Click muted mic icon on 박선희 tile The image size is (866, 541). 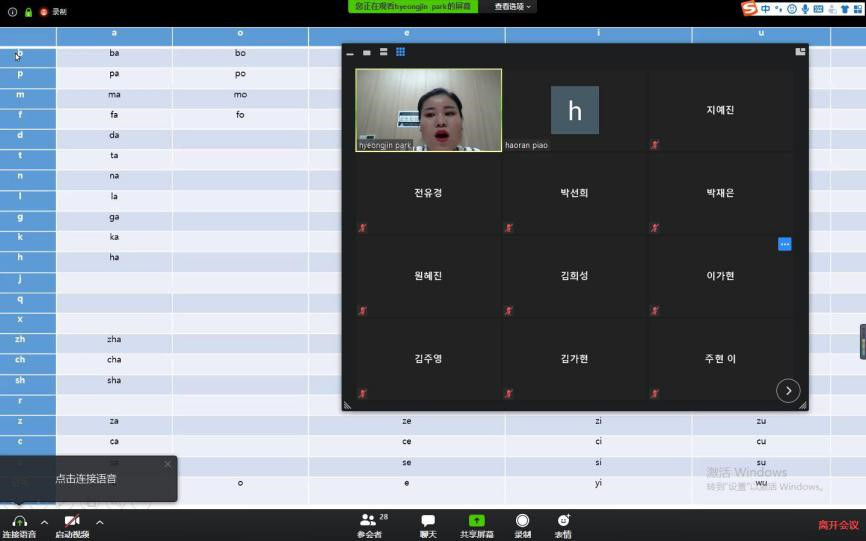click(509, 228)
